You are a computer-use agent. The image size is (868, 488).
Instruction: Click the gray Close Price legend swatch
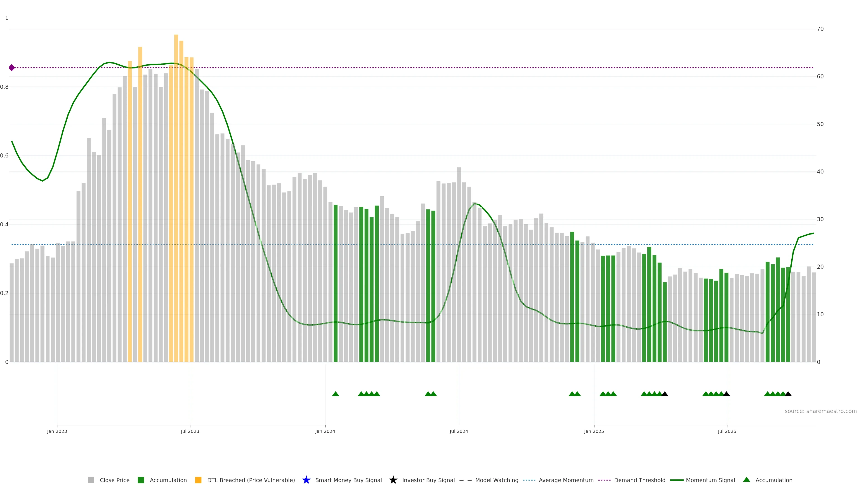pyautogui.click(x=91, y=480)
